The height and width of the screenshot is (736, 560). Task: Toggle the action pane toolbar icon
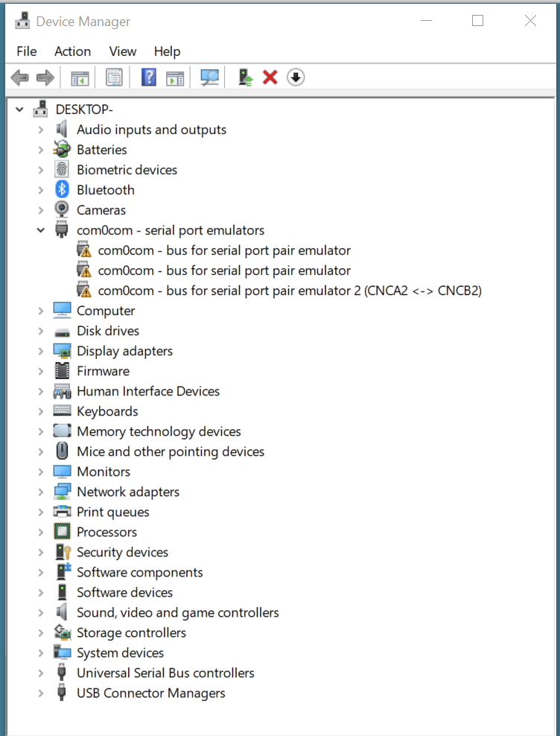click(175, 77)
